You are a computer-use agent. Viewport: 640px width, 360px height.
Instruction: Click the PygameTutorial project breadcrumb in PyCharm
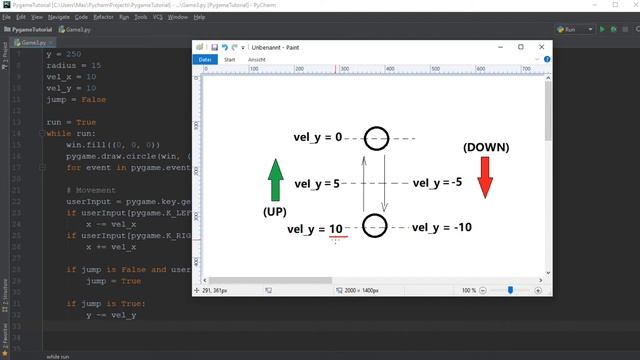click(28, 30)
